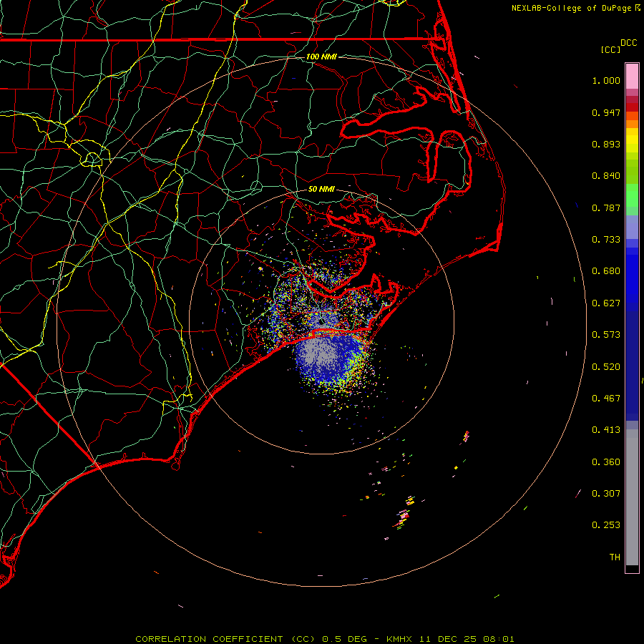This screenshot has width=644, height=644.
Task: Click the 0.573 scale value
Action: tap(606, 335)
